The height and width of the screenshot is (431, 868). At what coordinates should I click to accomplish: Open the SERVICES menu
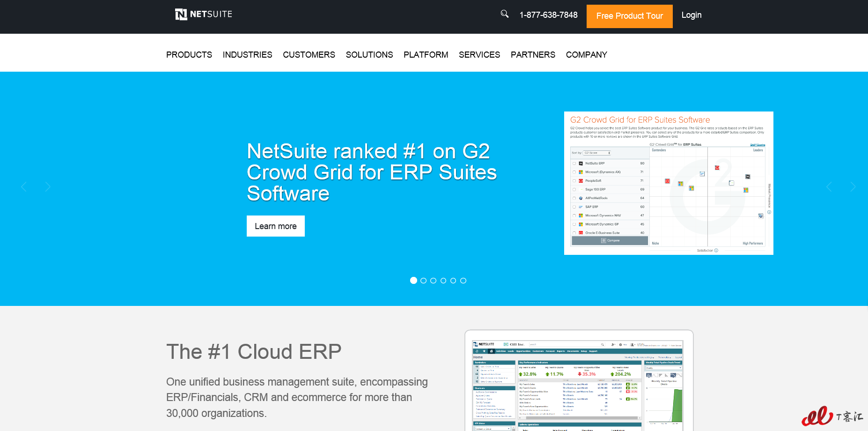tap(479, 55)
